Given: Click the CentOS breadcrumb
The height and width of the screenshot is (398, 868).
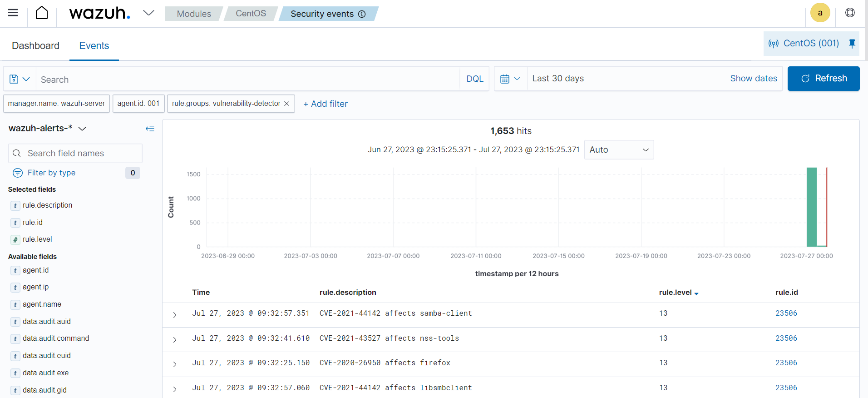Looking at the screenshot, I should pyautogui.click(x=251, y=14).
